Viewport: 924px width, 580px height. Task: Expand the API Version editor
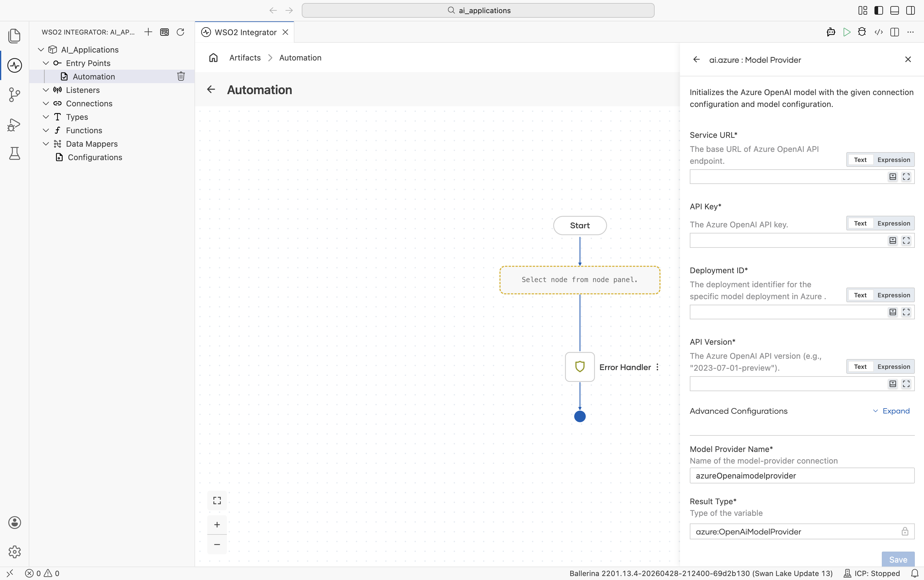tap(906, 384)
